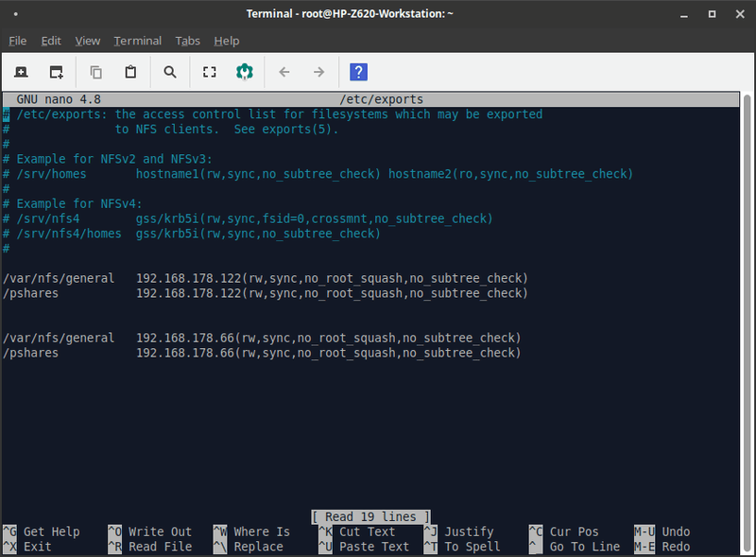This screenshot has height=557, width=756.
Task: Click 'M-E Redo' shortcut label
Action: pos(662,547)
